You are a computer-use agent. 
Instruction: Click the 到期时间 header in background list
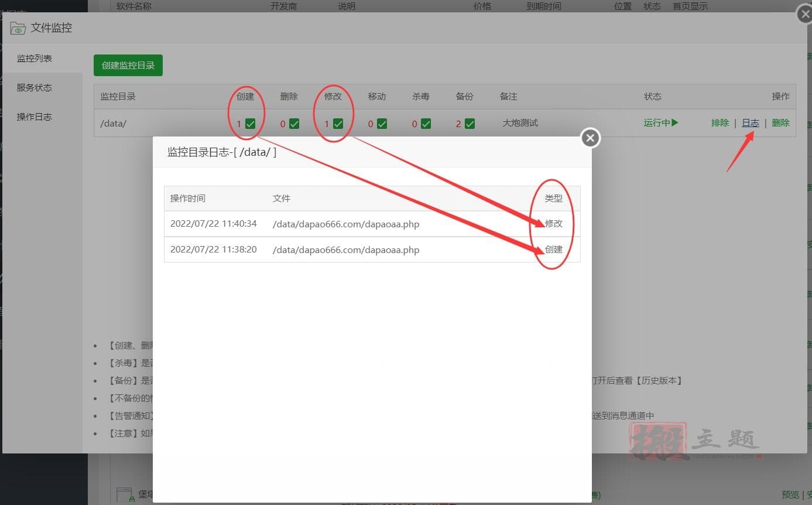point(544,6)
